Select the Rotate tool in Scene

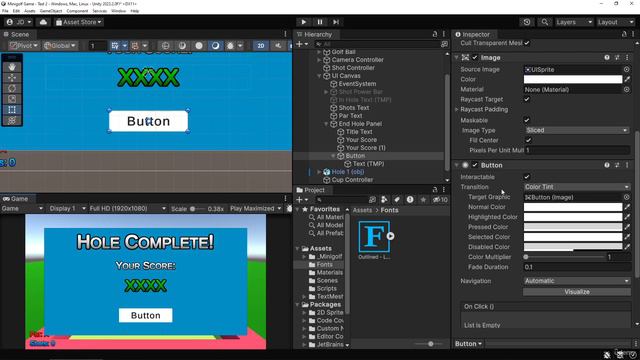point(12,88)
